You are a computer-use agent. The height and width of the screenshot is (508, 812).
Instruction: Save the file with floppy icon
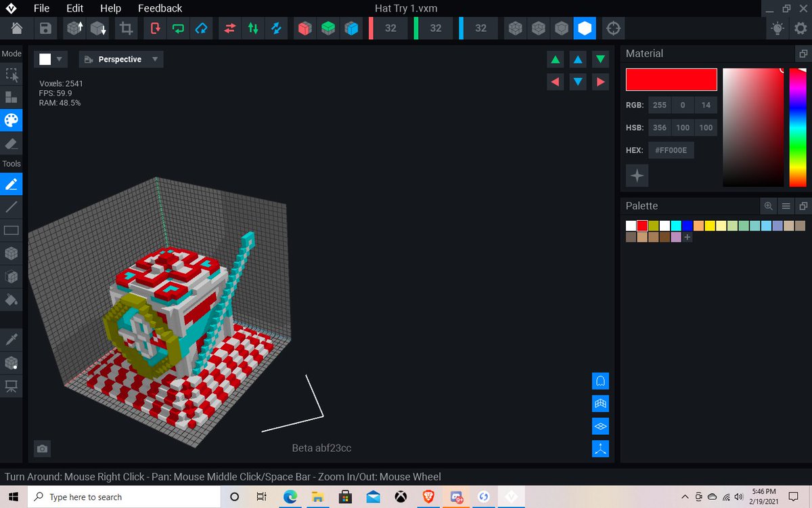[45, 28]
